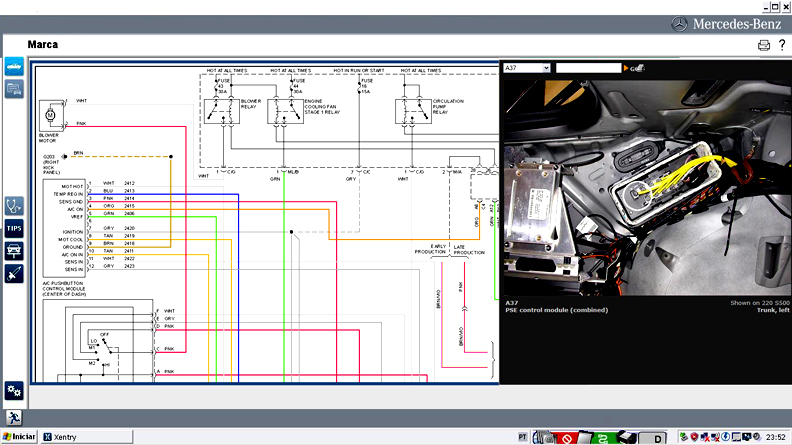Click the blue lightning bolt tray icon
The image size is (792, 445).
(726, 437)
